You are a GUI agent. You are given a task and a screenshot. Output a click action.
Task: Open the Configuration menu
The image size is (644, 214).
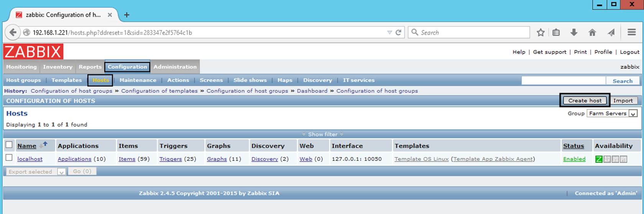click(127, 67)
